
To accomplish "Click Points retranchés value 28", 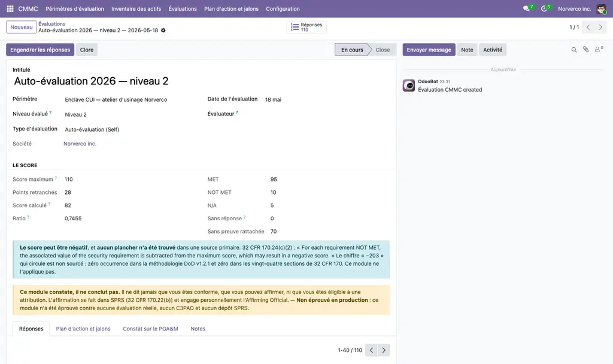I will tap(68, 192).
